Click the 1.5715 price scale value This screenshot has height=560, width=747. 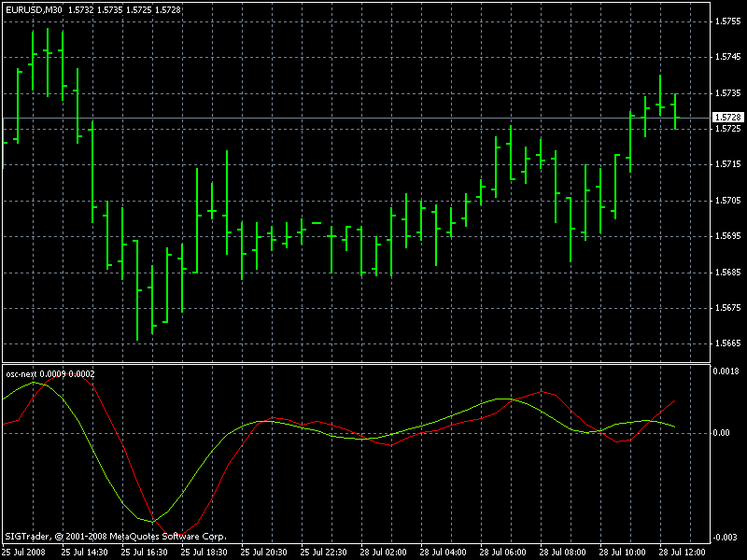728,164
